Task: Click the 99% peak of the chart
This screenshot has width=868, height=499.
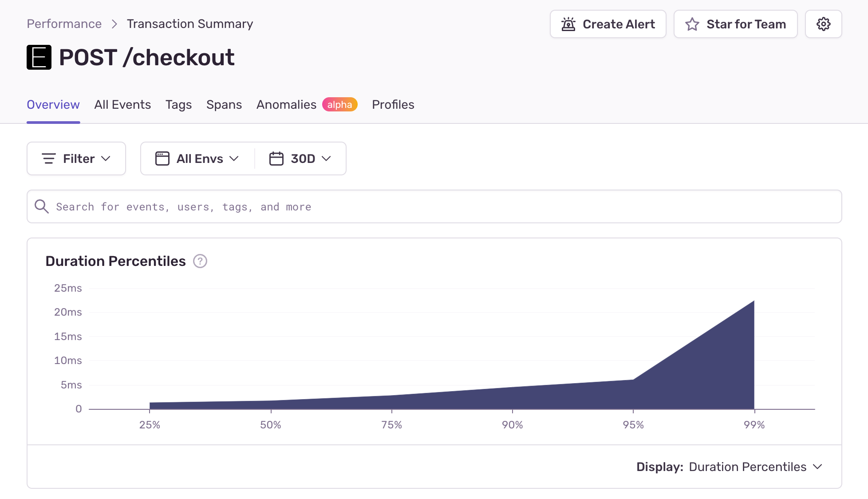Action: pos(754,302)
